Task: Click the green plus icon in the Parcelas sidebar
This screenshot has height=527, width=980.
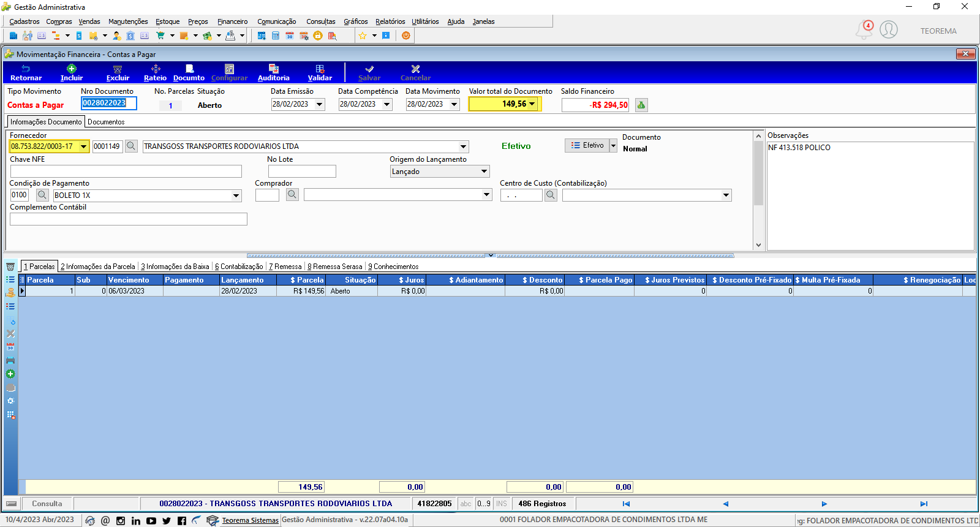Action: click(10, 374)
